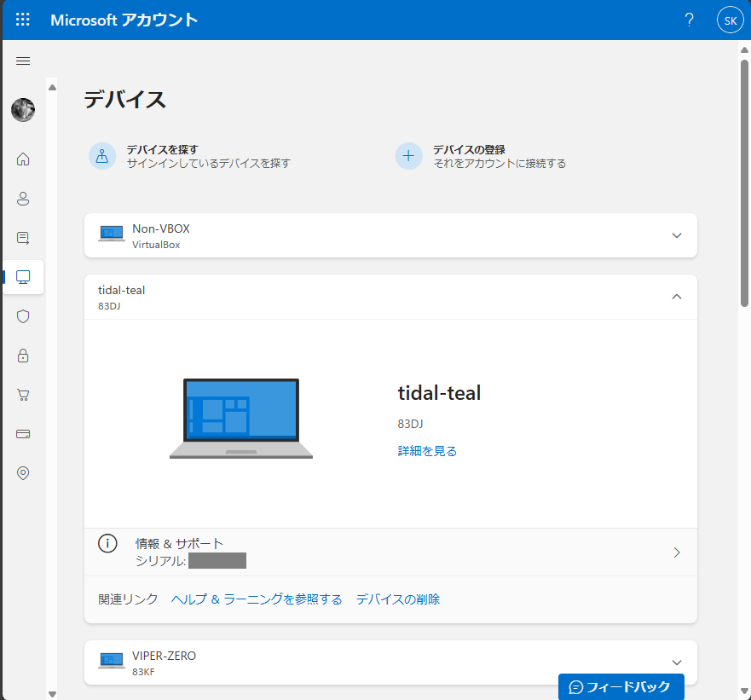Click 詳細を見る link for tidal-teal

pyautogui.click(x=427, y=451)
